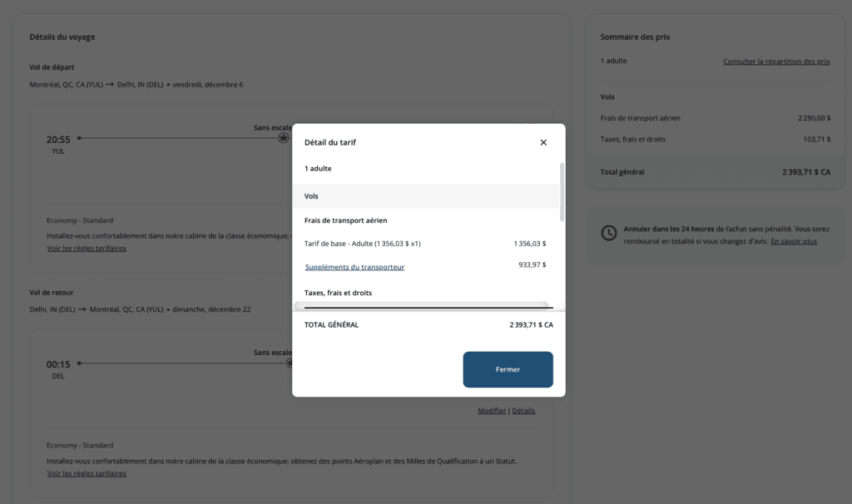Click the arrow icon in the Montréal to Delhi route
The height and width of the screenshot is (504, 852).
coord(109,84)
